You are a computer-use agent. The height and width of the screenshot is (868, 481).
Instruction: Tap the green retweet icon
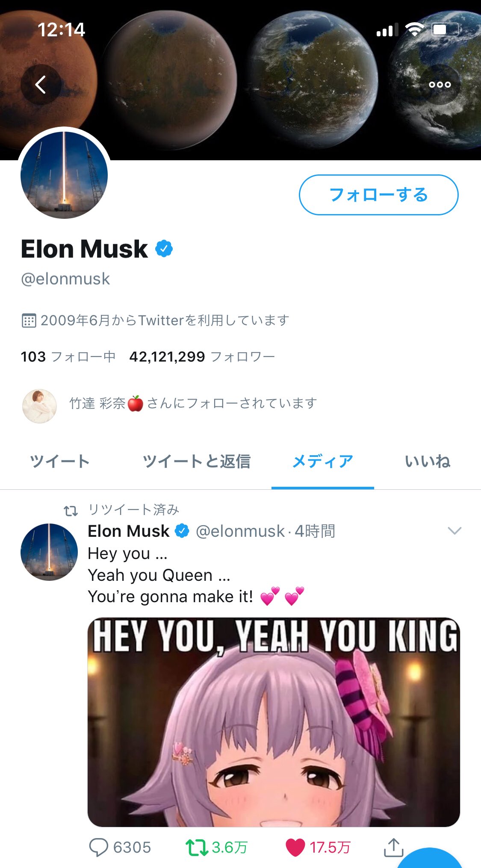196,847
